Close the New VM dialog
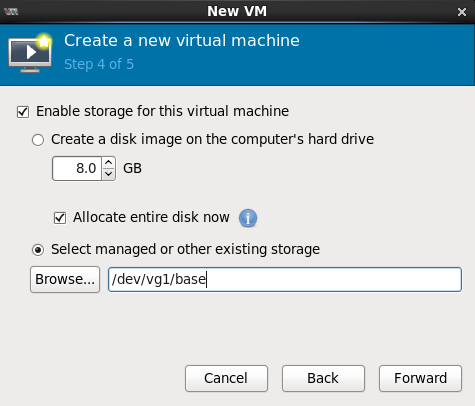The height and width of the screenshot is (406, 475). [x=462, y=12]
